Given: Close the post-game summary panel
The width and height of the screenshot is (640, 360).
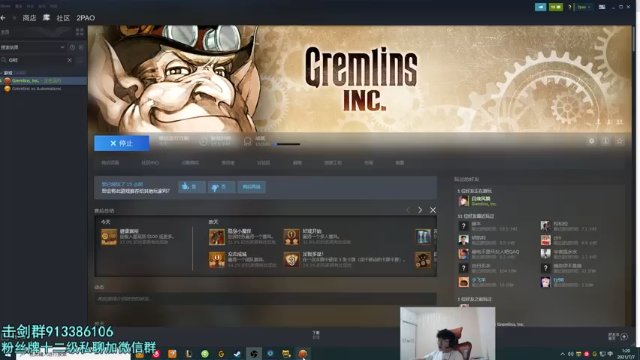Looking at the screenshot, I should [x=433, y=210].
